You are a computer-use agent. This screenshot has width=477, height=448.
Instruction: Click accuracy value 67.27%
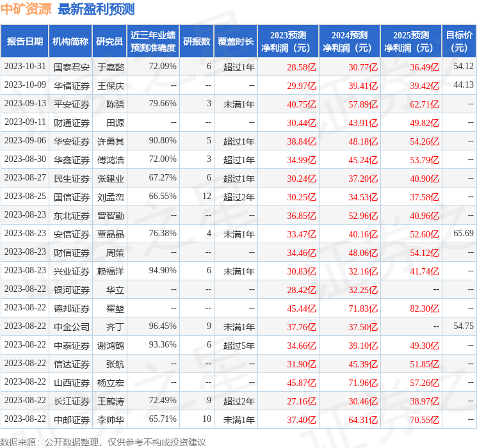pyautogui.click(x=163, y=177)
